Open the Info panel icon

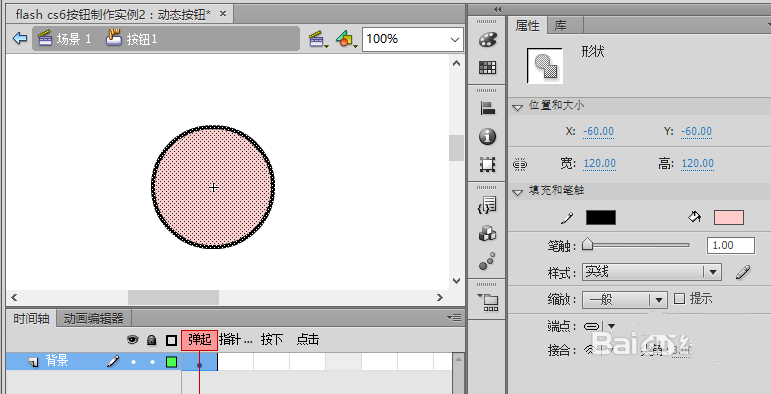[x=487, y=137]
